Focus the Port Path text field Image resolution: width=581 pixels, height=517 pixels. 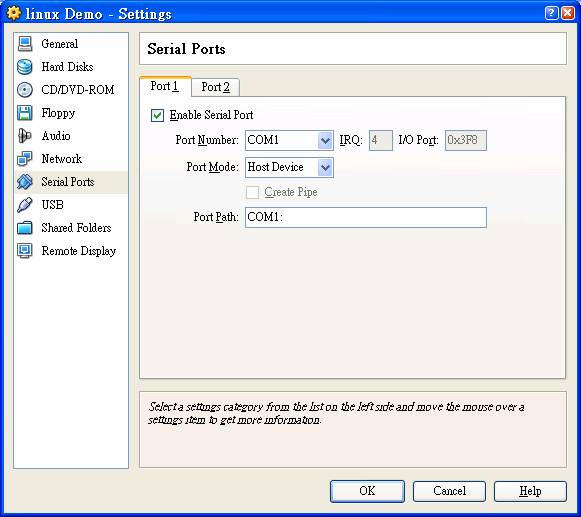point(366,217)
